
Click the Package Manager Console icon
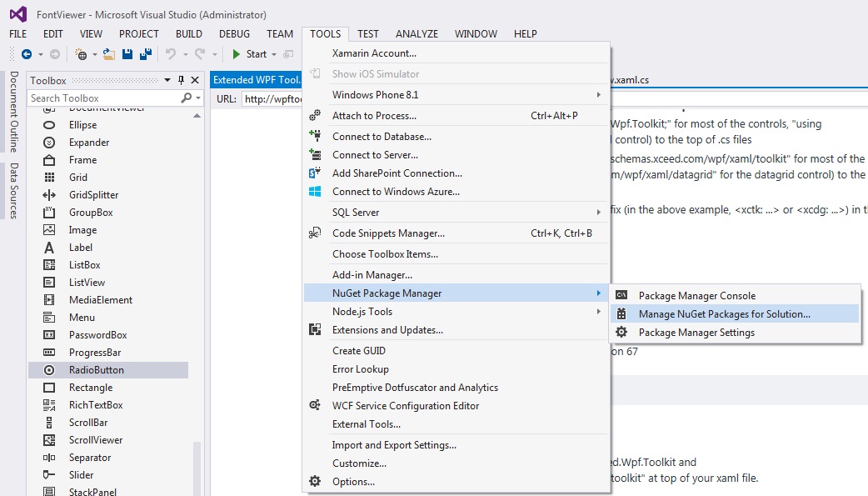pyautogui.click(x=621, y=295)
